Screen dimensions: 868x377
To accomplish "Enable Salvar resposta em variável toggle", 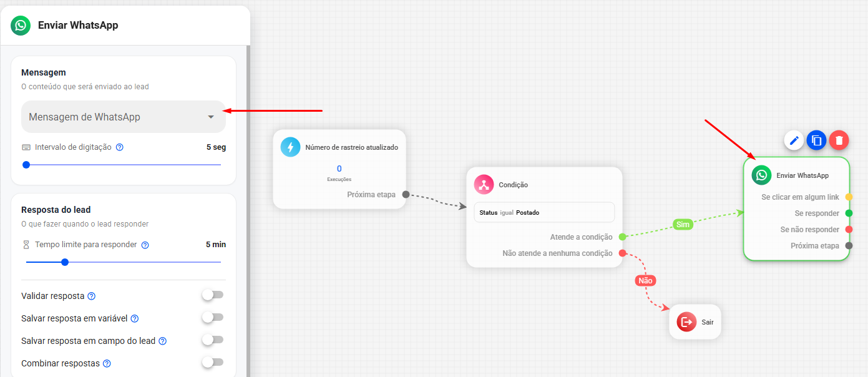I will [x=213, y=318].
